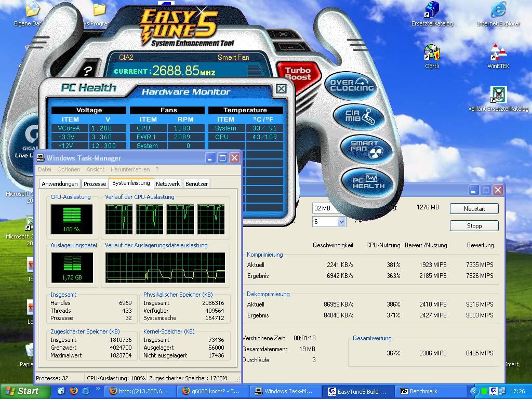Screen dimensions: 532x399
Task: Switch to the q6600 kocht? Firefox taskbar button
Action: tap(213, 391)
